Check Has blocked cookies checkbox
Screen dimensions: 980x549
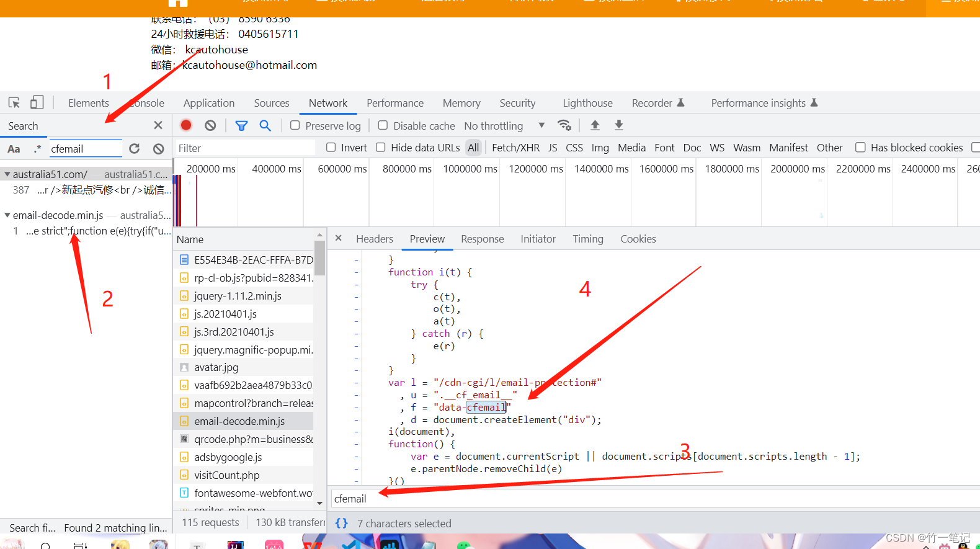pyautogui.click(x=860, y=147)
